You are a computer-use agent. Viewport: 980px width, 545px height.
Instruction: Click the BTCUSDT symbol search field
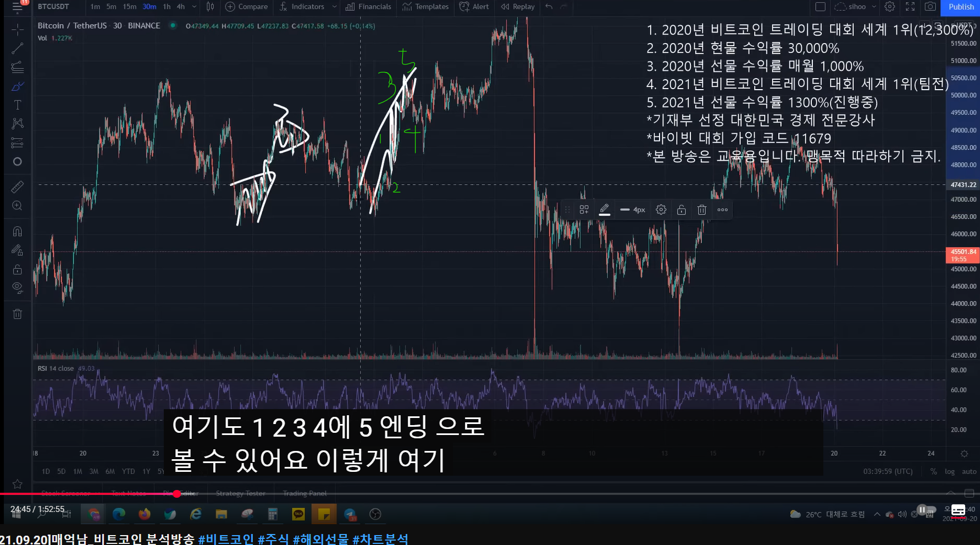click(54, 7)
